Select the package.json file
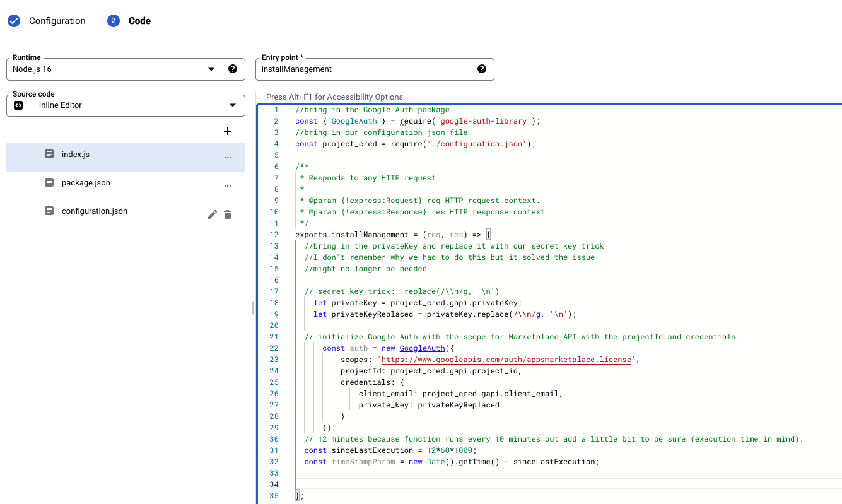Image resolution: width=842 pixels, height=504 pixels. pyautogui.click(x=126, y=185)
